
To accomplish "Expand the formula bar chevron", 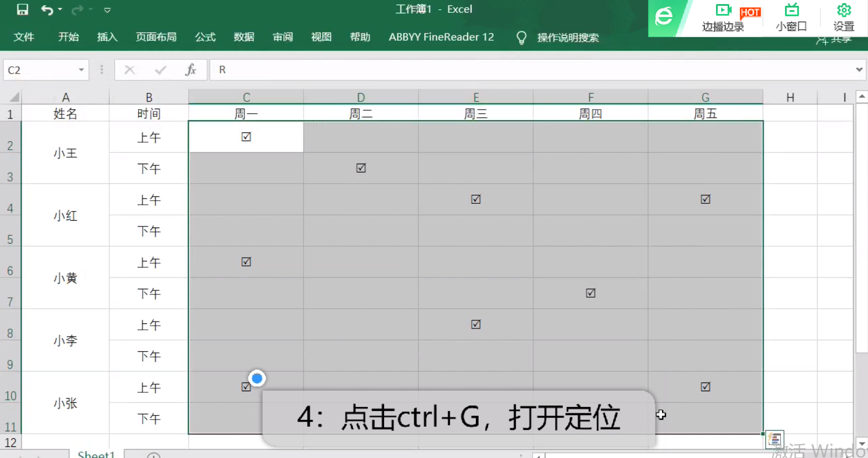I will [859, 70].
